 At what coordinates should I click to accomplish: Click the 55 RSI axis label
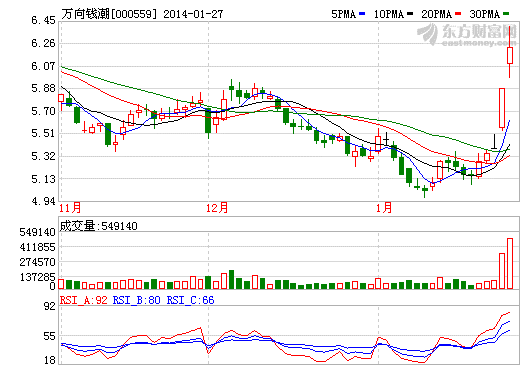(x=49, y=336)
